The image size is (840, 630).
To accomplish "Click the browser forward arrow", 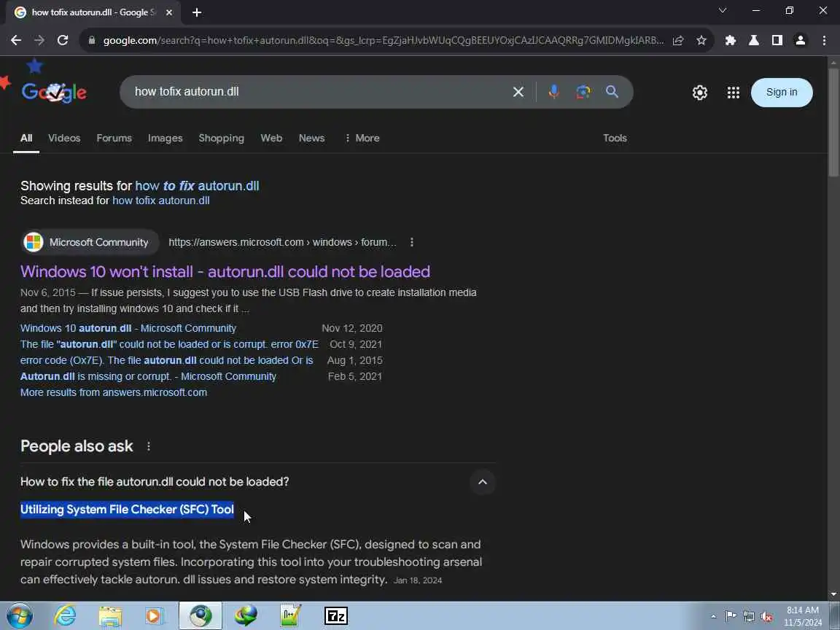I will (x=39, y=40).
